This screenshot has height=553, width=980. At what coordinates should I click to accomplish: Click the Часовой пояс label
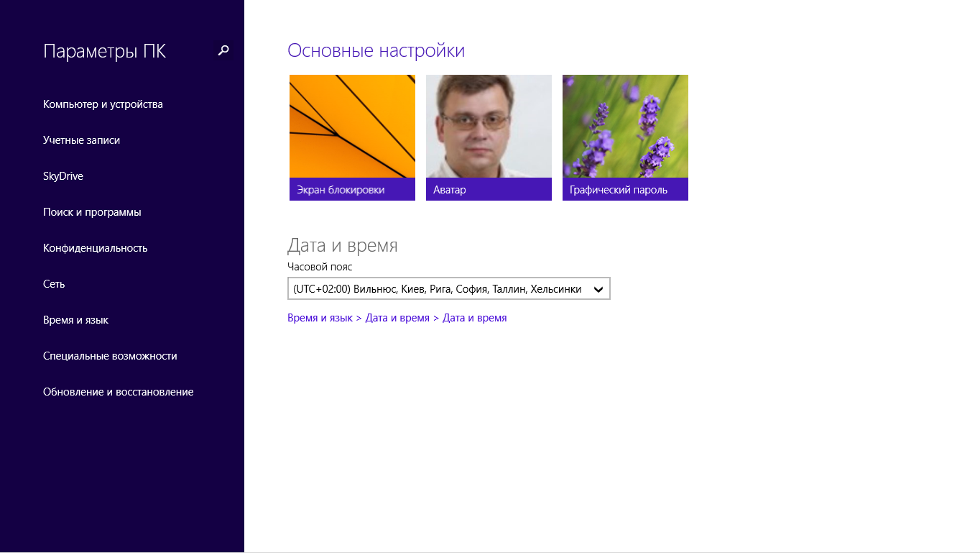point(320,267)
